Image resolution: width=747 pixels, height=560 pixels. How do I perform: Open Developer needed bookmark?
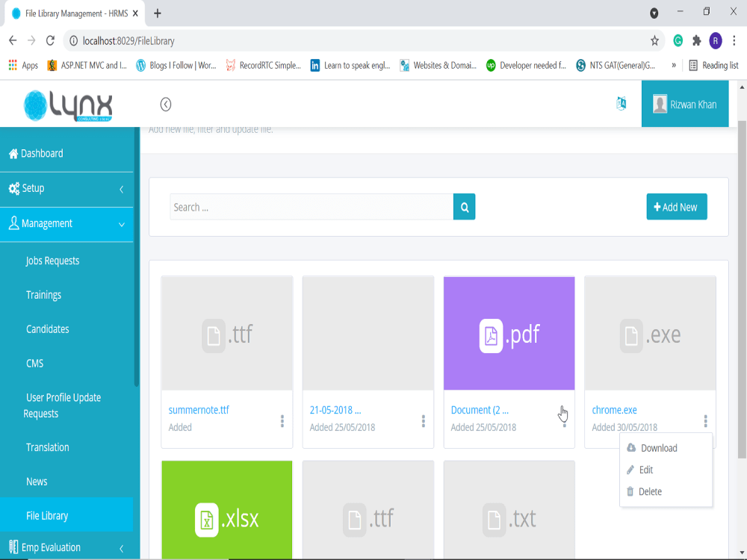click(526, 65)
